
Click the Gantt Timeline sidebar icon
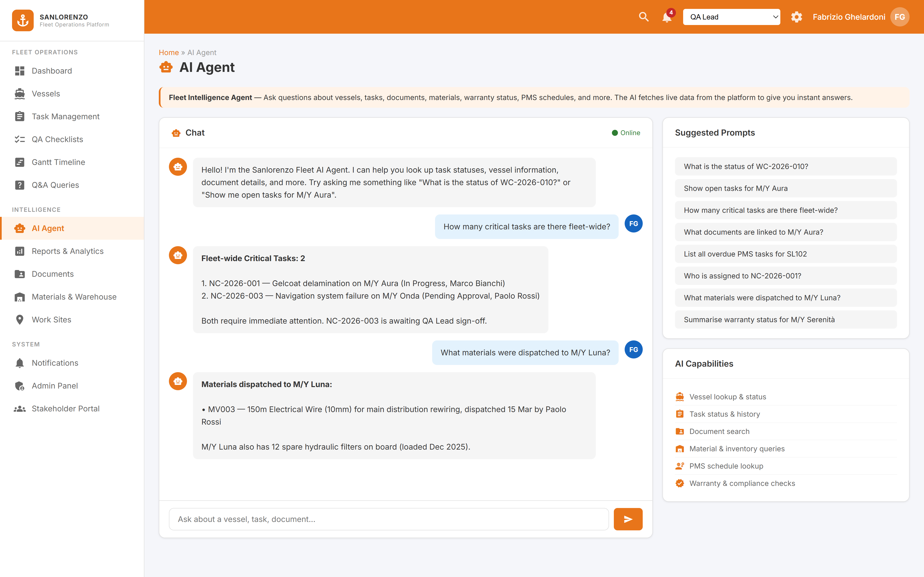(19, 162)
